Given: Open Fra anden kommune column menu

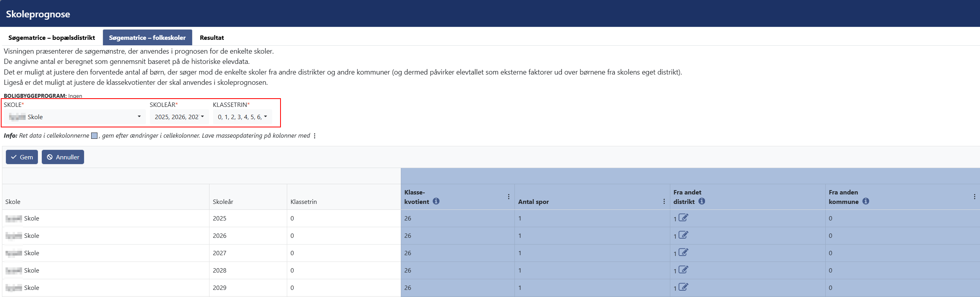Looking at the screenshot, I should coord(974,197).
